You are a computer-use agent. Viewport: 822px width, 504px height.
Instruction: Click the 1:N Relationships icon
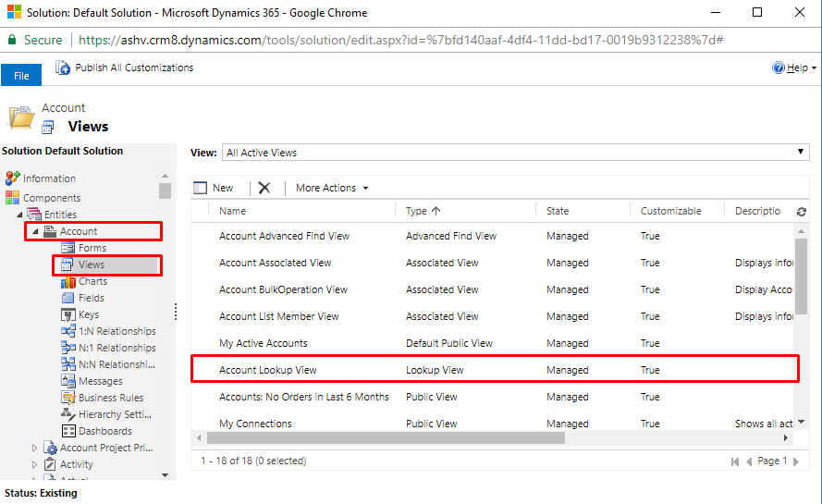pyautogui.click(x=68, y=331)
